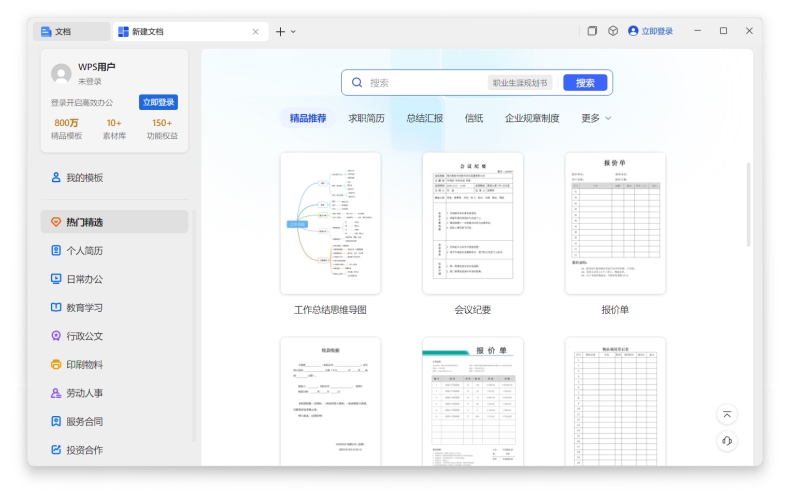This screenshot has width=790, height=497.
Task: Click the headset customer service icon
Action: coord(727,441)
